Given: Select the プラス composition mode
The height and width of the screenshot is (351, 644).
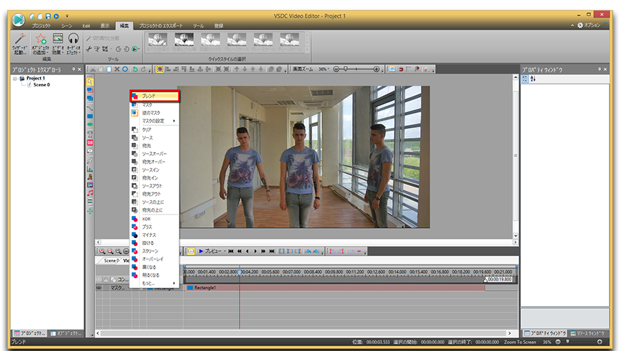Looking at the screenshot, I should (155, 227).
